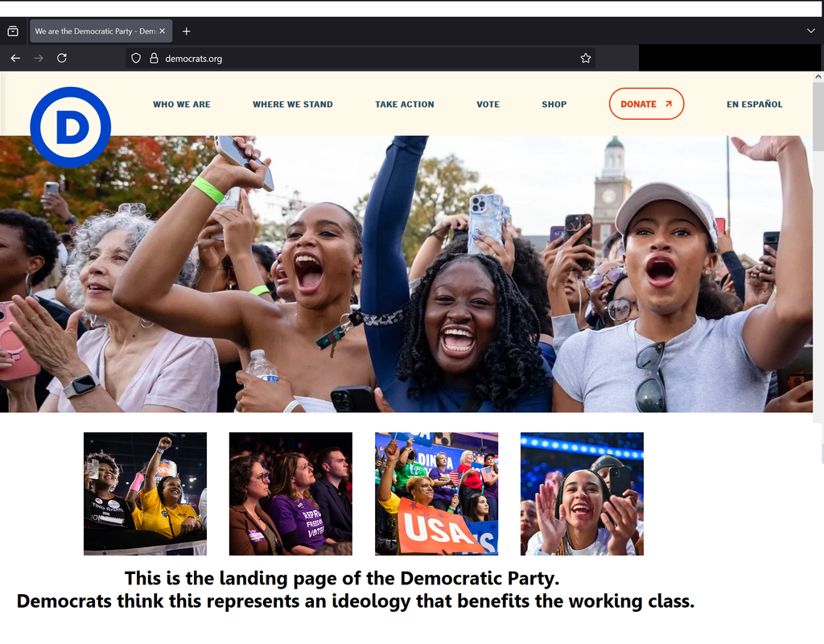Click the forward navigation arrow

(x=39, y=58)
